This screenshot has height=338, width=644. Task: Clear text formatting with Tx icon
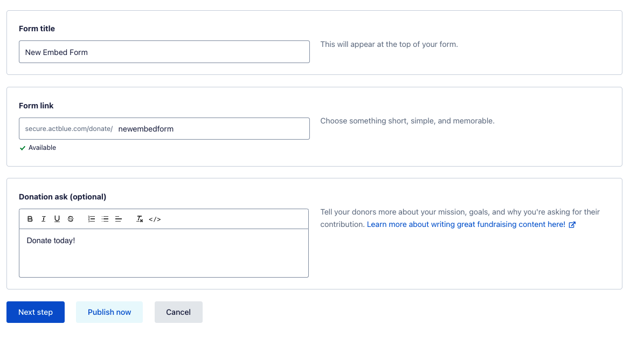point(140,219)
